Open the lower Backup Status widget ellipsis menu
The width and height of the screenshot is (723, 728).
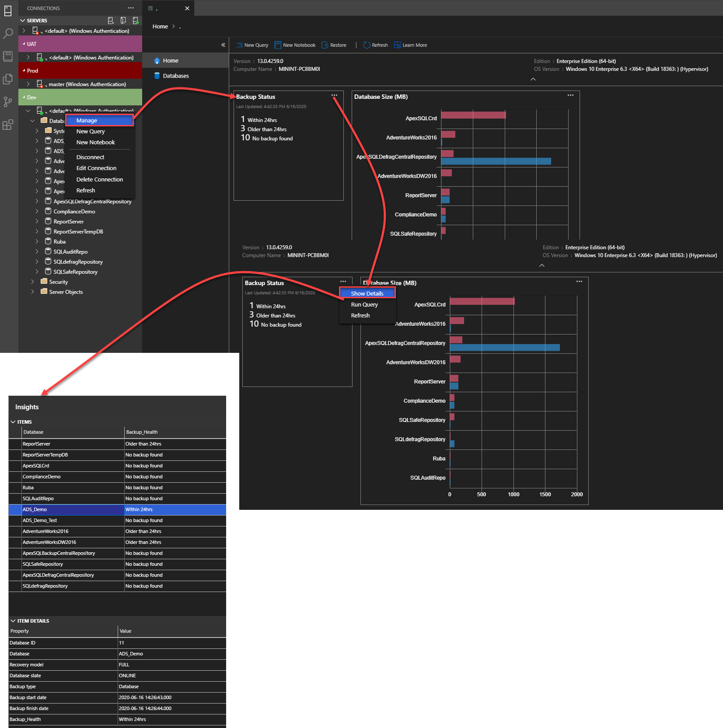(x=343, y=282)
